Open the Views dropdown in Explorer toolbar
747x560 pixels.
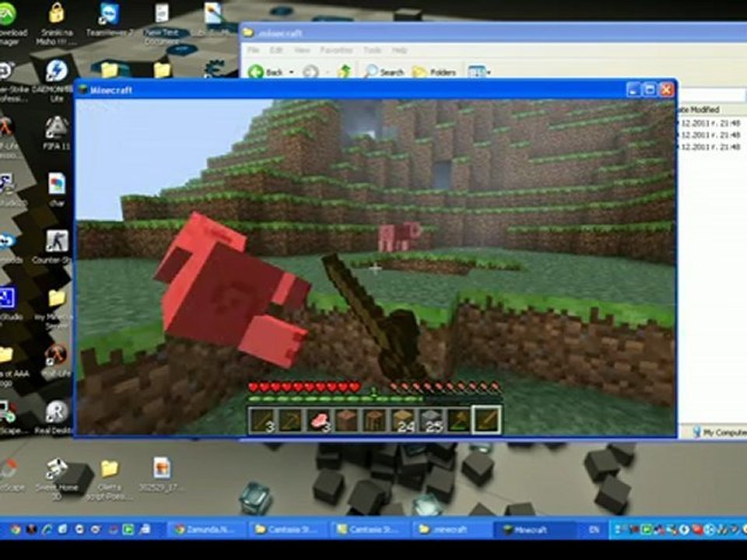pos(479,72)
